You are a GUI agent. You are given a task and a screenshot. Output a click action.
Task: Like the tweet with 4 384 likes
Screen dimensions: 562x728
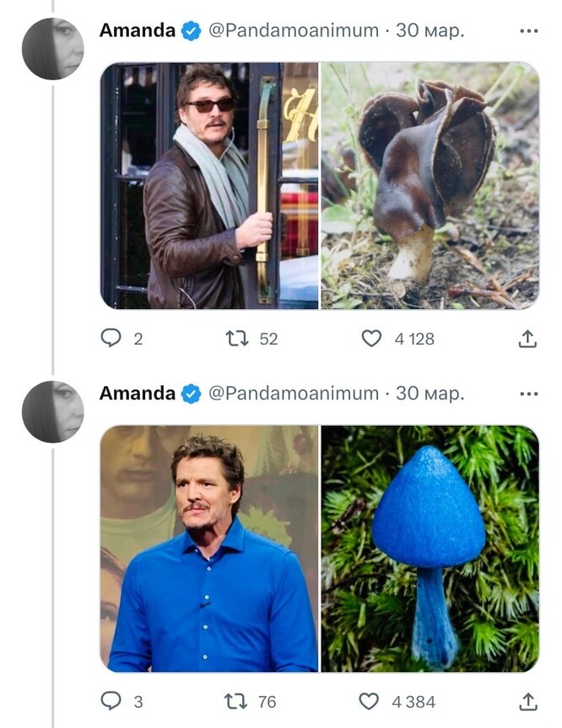[x=370, y=701]
